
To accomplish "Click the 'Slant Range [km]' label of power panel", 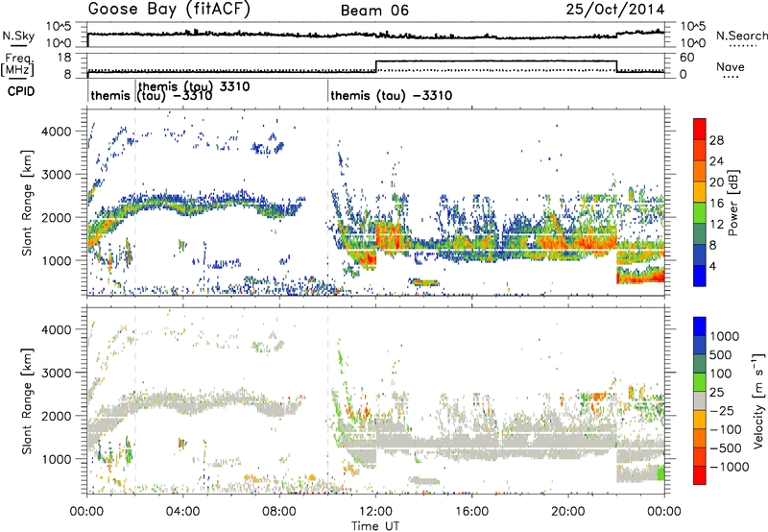I will pos(27,203).
